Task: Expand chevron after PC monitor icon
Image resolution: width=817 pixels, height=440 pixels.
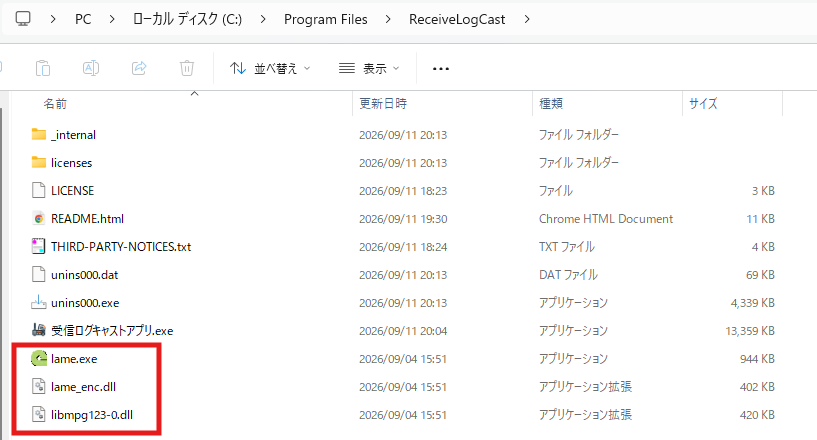Action: (53, 19)
